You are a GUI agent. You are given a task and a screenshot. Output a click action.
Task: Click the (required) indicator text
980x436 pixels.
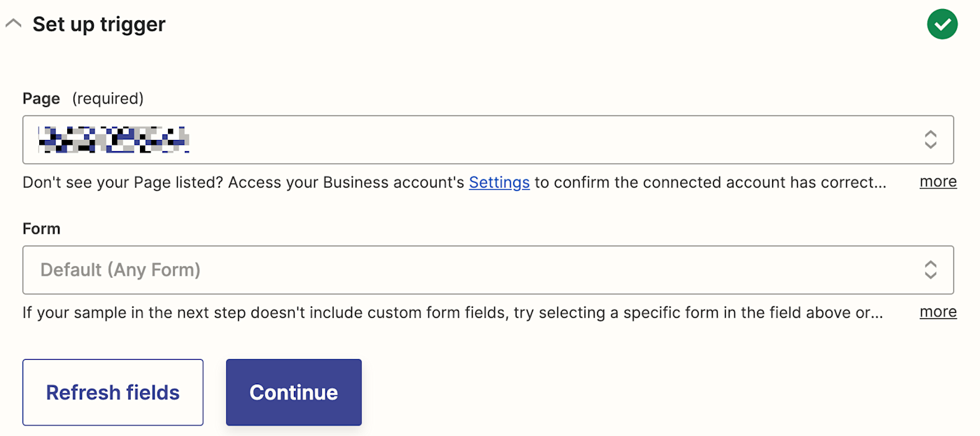tap(108, 99)
